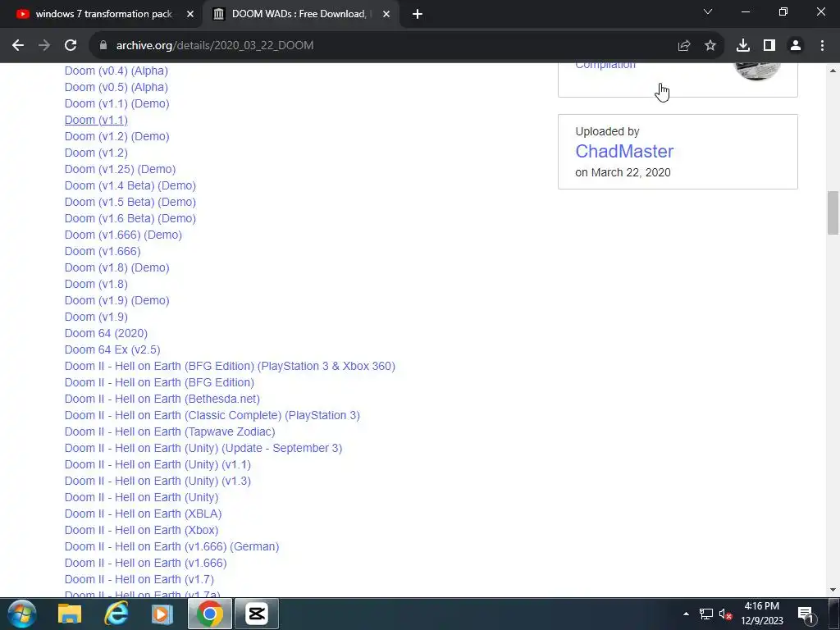Open the Chrome profile icon
This screenshot has height=630, width=840.
click(x=796, y=46)
